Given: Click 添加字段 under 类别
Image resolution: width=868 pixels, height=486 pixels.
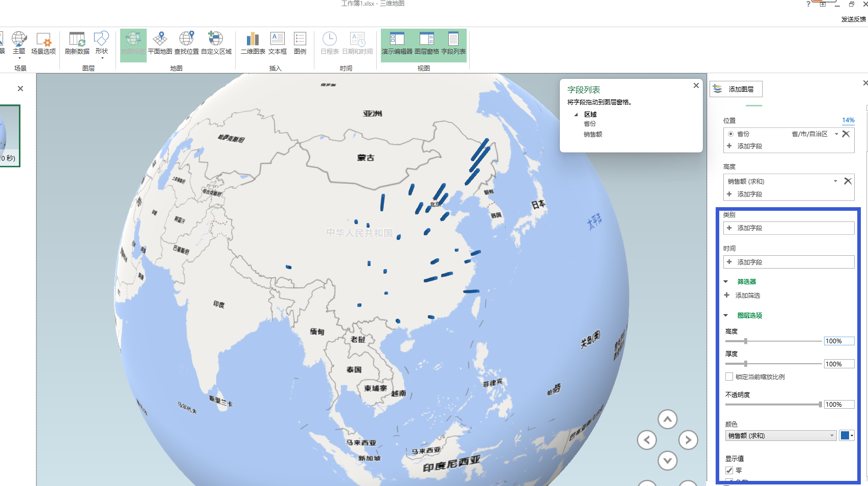Looking at the screenshot, I should tap(789, 228).
